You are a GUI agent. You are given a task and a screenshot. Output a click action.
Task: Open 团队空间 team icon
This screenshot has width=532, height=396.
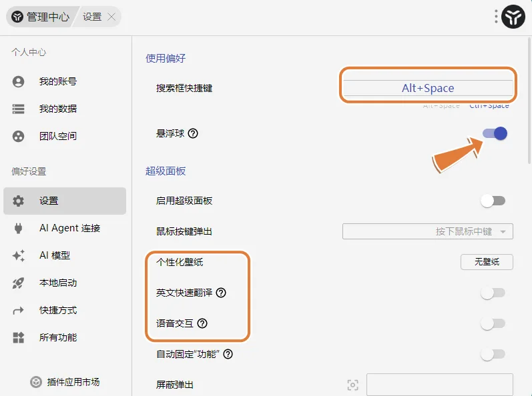[x=18, y=136]
